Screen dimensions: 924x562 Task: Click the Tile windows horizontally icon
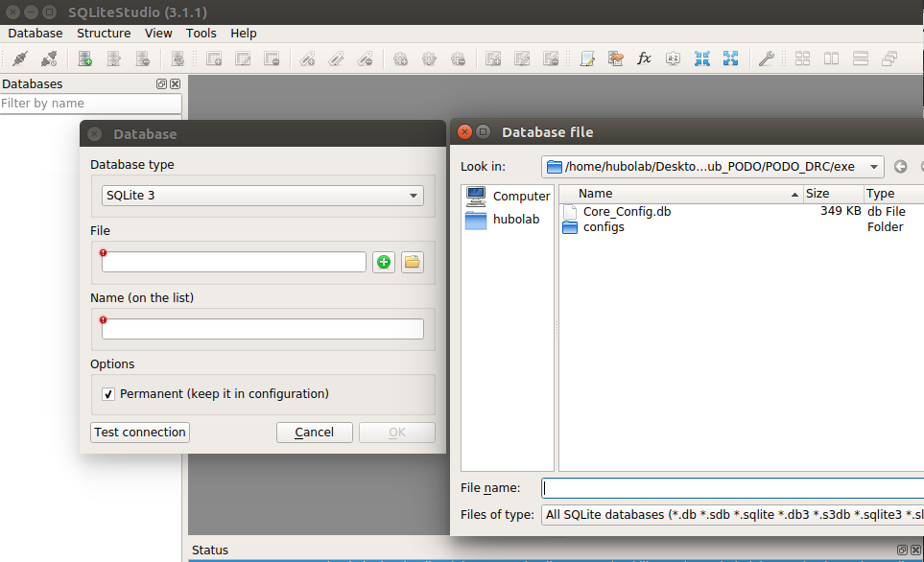(x=832, y=59)
